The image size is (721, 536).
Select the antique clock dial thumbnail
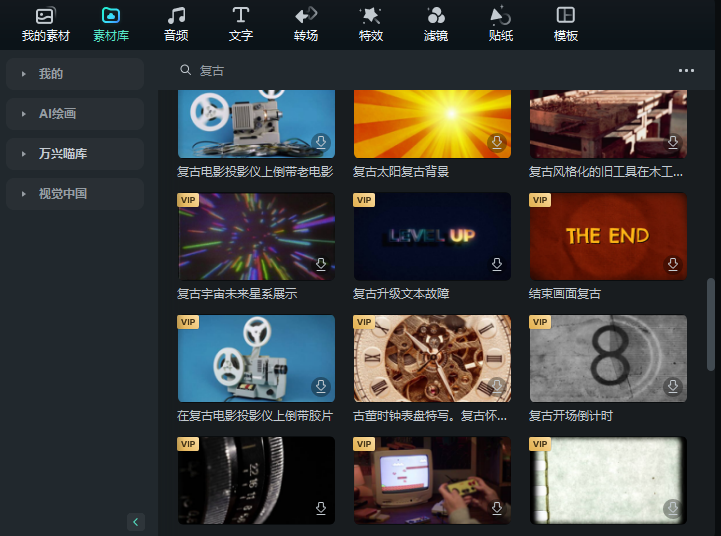tap(432, 359)
